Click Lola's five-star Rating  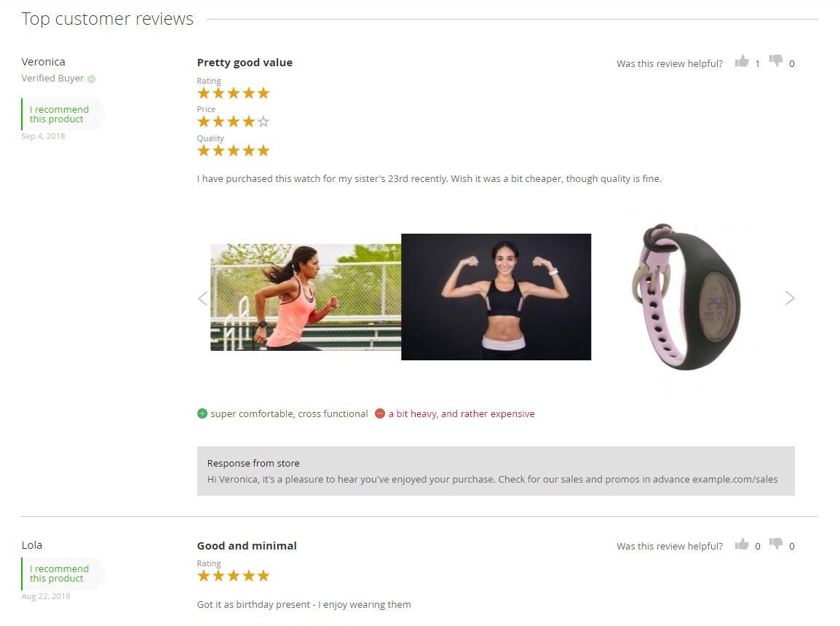pos(233,576)
